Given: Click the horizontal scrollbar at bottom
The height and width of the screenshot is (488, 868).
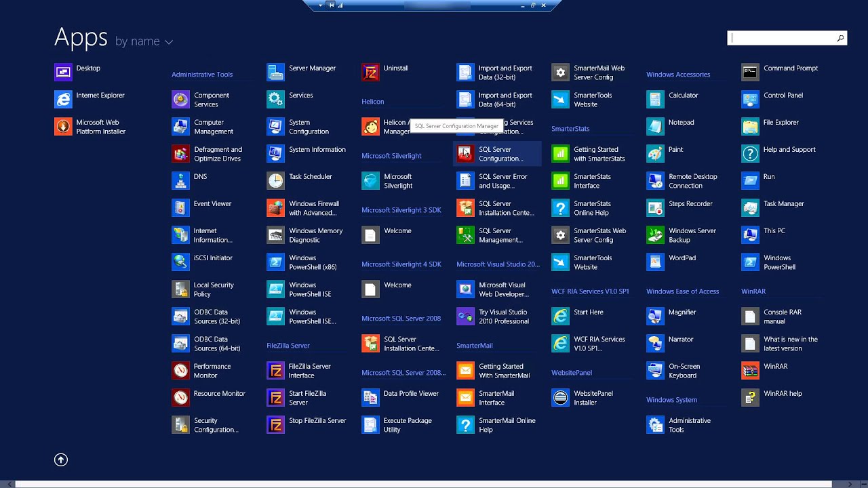Looking at the screenshot, I should (x=424, y=484).
